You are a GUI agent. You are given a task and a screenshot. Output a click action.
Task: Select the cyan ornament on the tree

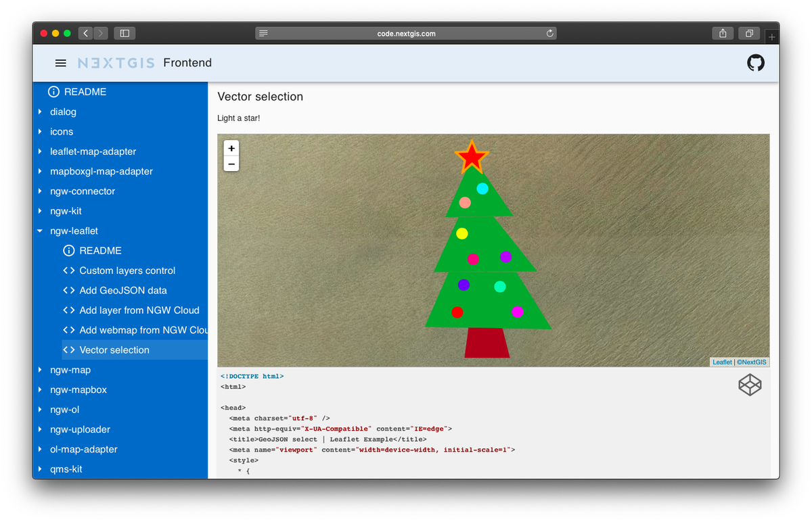(482, 189)
